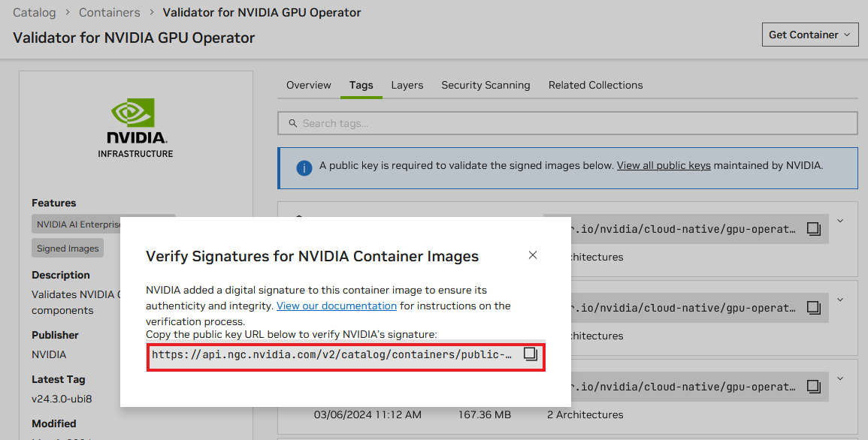The width and height of the screenshot is (868, 440).
Task: Switch to the Overview tab
Action: click(308, 85)
